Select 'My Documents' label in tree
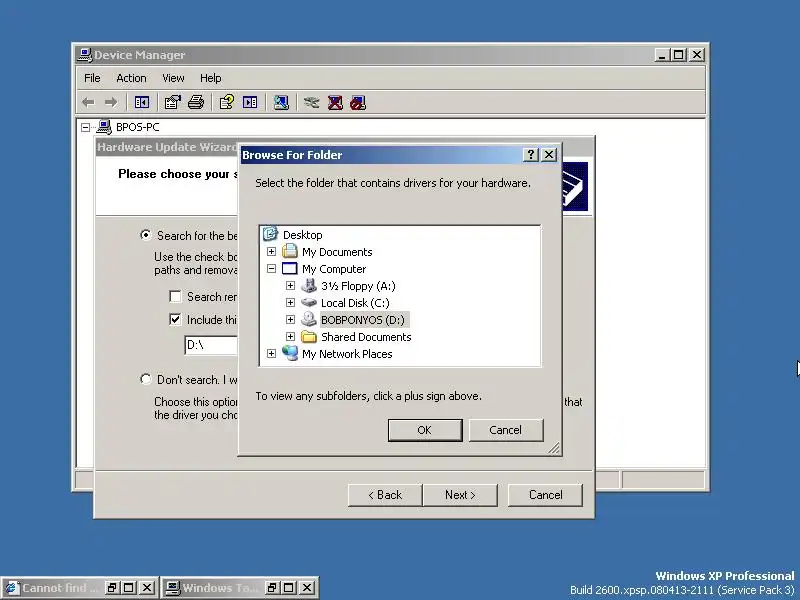This screenshot has height=600, width=800. click(337, 252)
